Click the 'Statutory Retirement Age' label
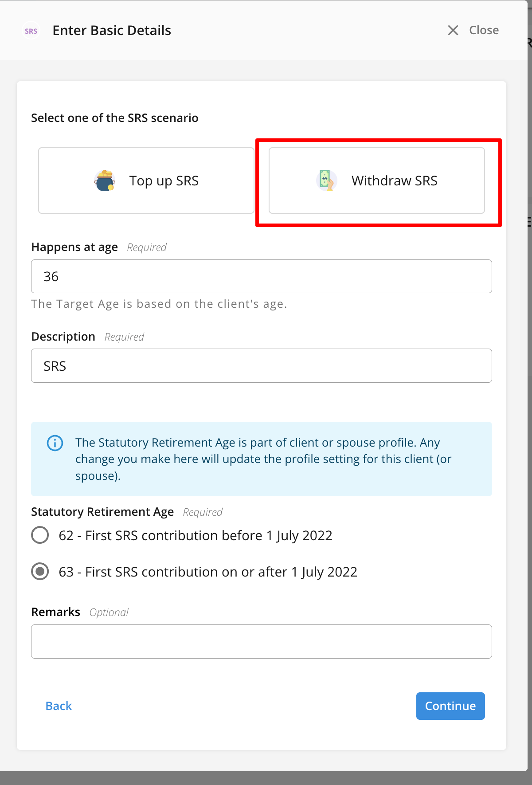This screenshot has width=532, height=785. [x=102, y=512]
